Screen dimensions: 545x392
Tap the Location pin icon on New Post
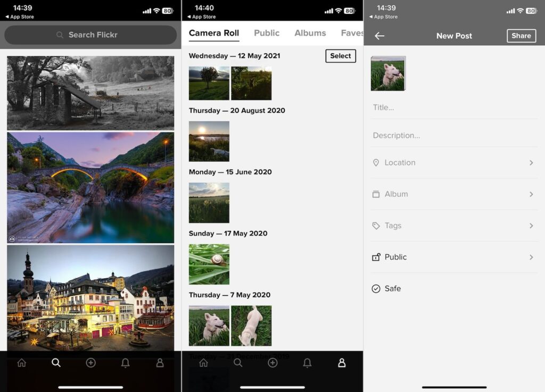coord(376,163)
